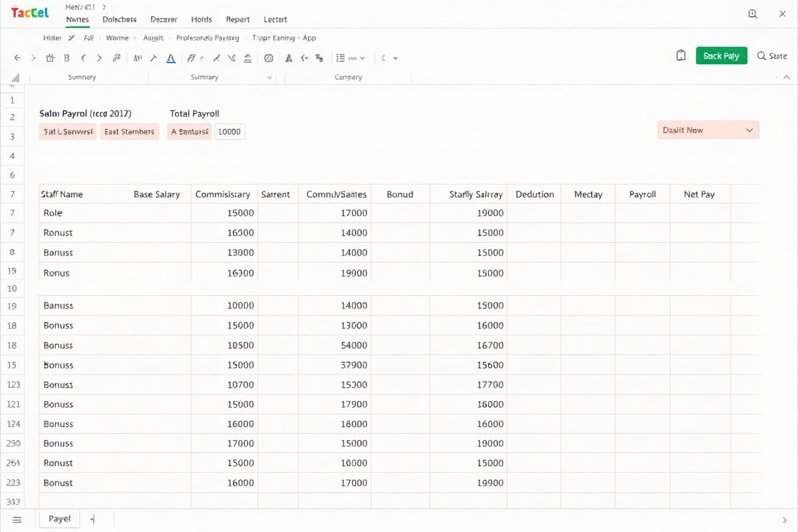The image size is (798, 532).
Task: Click the scroll right arrow at bottom right
Action: 784,519
